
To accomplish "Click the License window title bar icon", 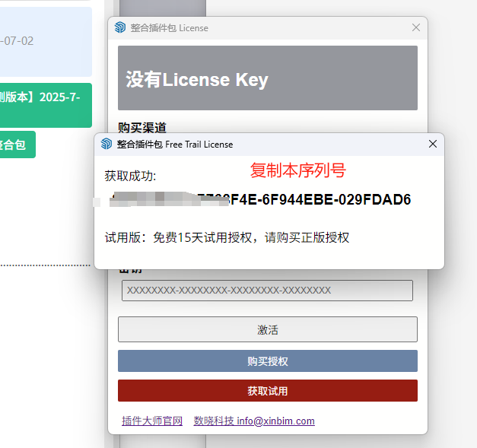I will (x=120, y=28).
